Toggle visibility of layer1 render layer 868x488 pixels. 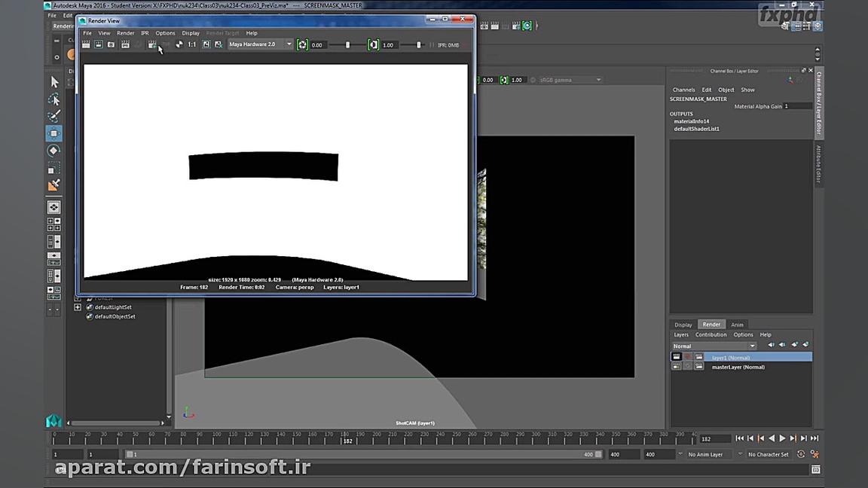677,356
